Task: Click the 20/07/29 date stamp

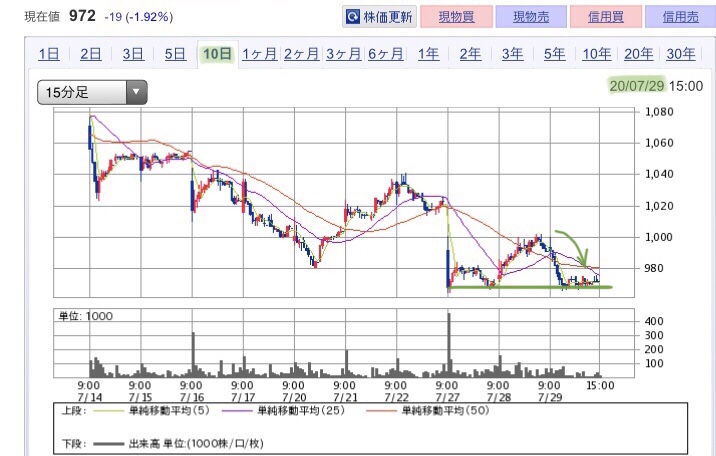Action: click(x=637, y=85)
